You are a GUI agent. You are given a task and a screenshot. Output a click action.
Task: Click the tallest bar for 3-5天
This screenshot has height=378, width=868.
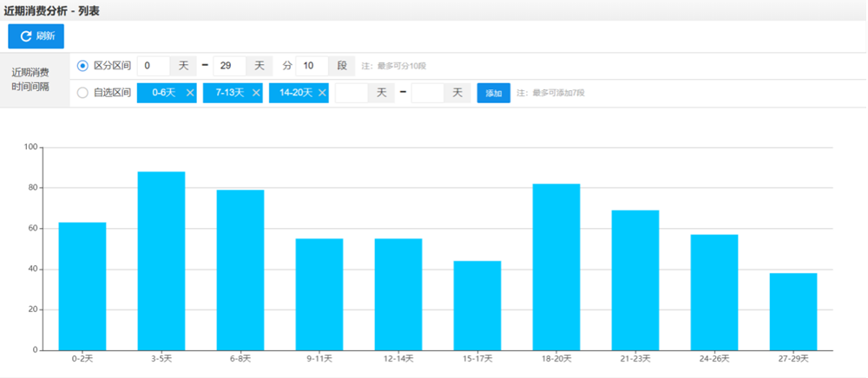click(161, 260)
